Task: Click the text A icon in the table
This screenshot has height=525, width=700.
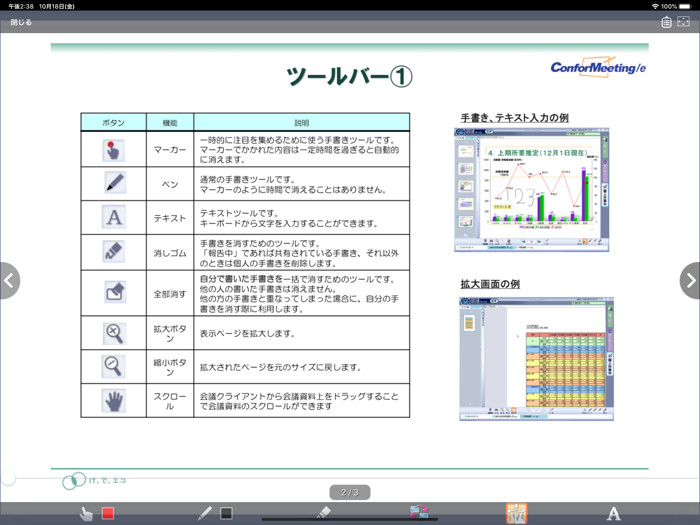Action: pos(114,217)
